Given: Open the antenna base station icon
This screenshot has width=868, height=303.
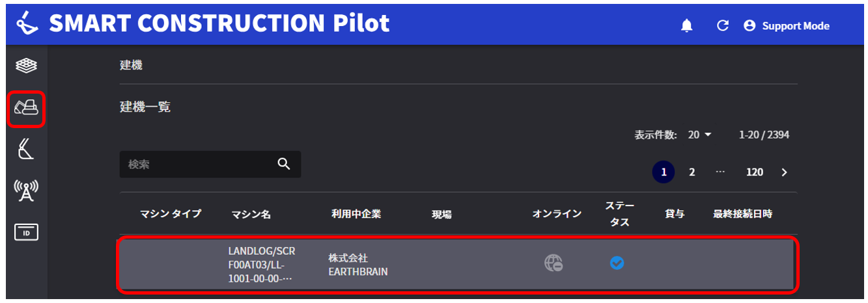Looking at the screenshot, I should tap(26, 191).
